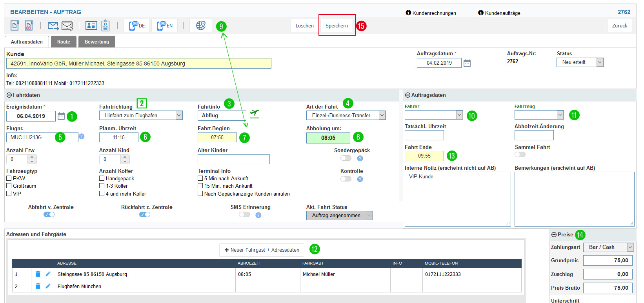The image size is (644, 303).
Task: Expand the Zahlungsart Bar / Cash dropdown
Action: point(630,247)
